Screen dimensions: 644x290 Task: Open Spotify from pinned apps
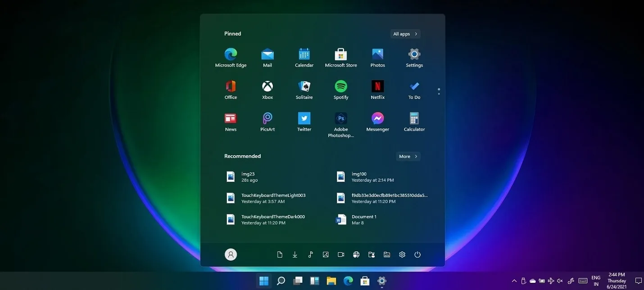pyautogui.click(x=341, y=90)
